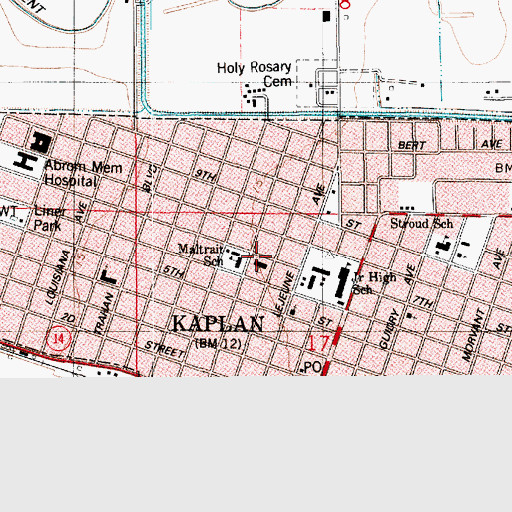Click the TRAHAN street label
Screen dimensions: 512x512
104,313
